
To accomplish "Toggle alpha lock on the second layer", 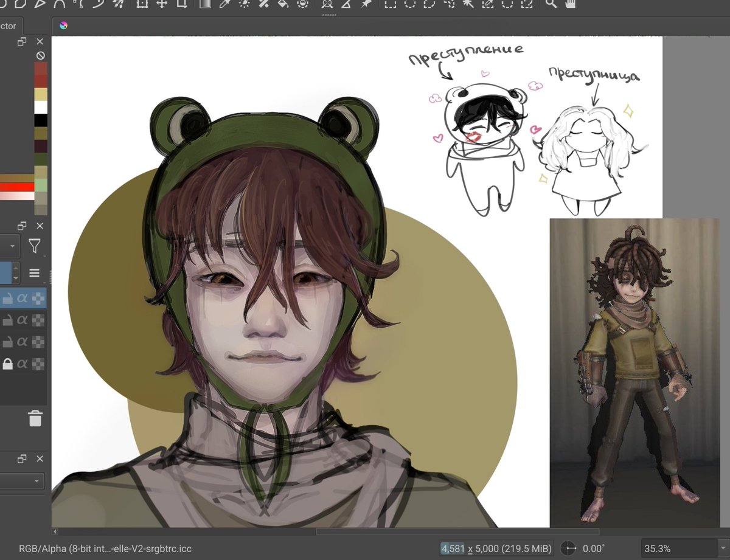I will tap(22, 320).
